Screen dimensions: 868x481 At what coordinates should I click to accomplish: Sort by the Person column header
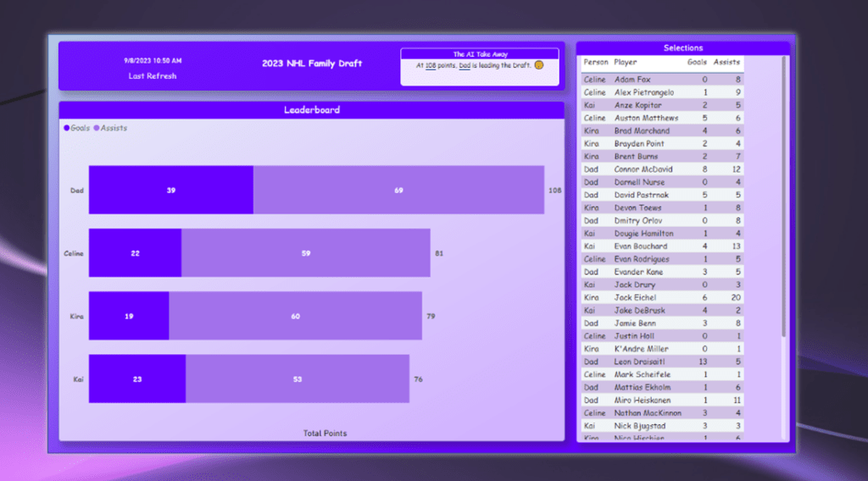[x=596, y=63]
